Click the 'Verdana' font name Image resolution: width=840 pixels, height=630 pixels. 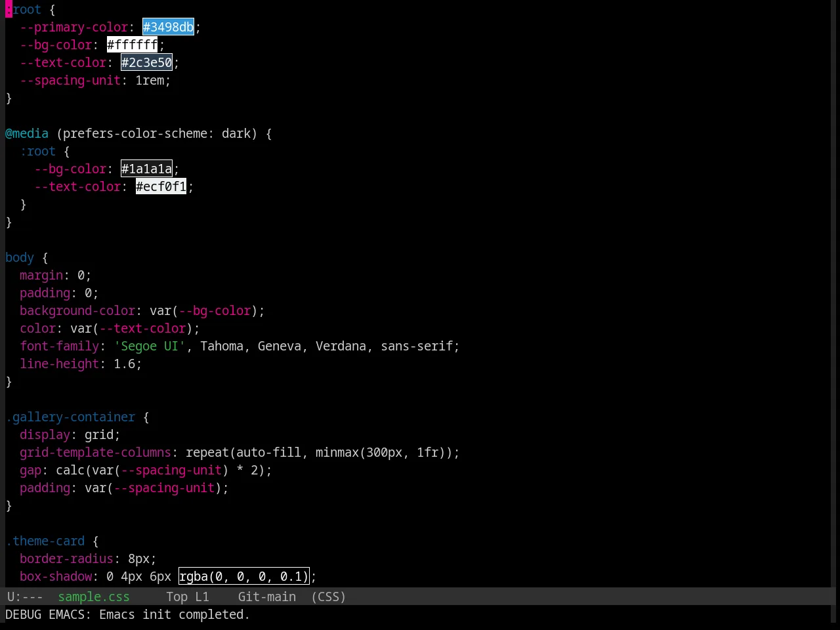pyautogui.click(x=341, y=346)
